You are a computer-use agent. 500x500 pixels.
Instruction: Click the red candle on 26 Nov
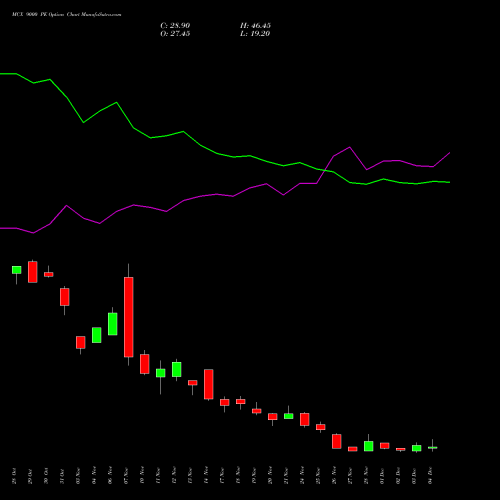point(337,441)
